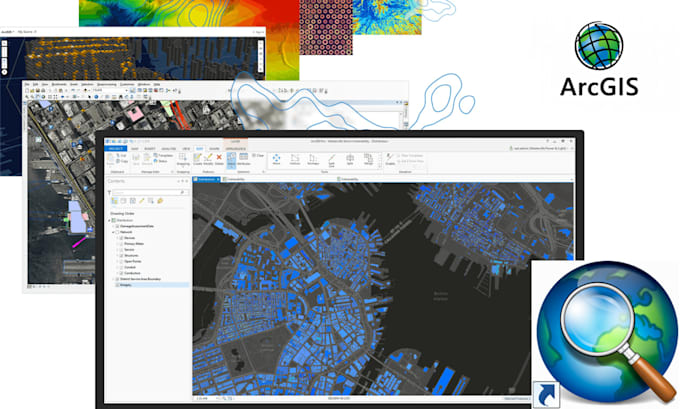Collapse the Network group layer
The height and width of the screenshot is (409, 680).
(x=113, y=232)
